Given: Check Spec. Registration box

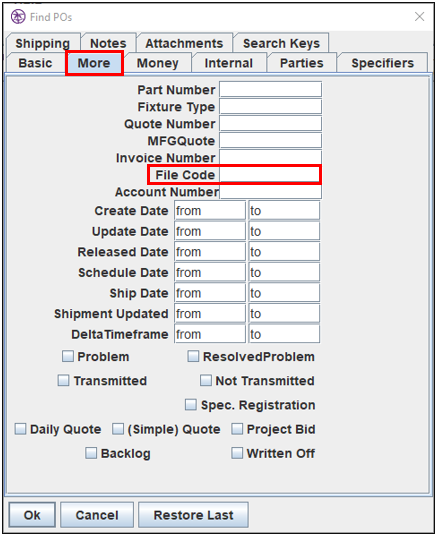Looking at the screenshot, I should [x=191, y=405].
